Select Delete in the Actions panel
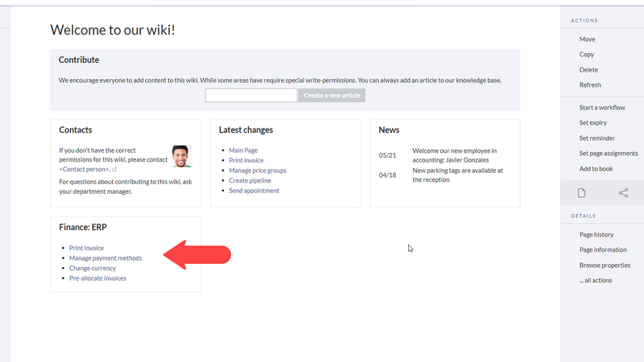Image resolution: width=644 pixels, height=362 pixels. pos(588,70)
